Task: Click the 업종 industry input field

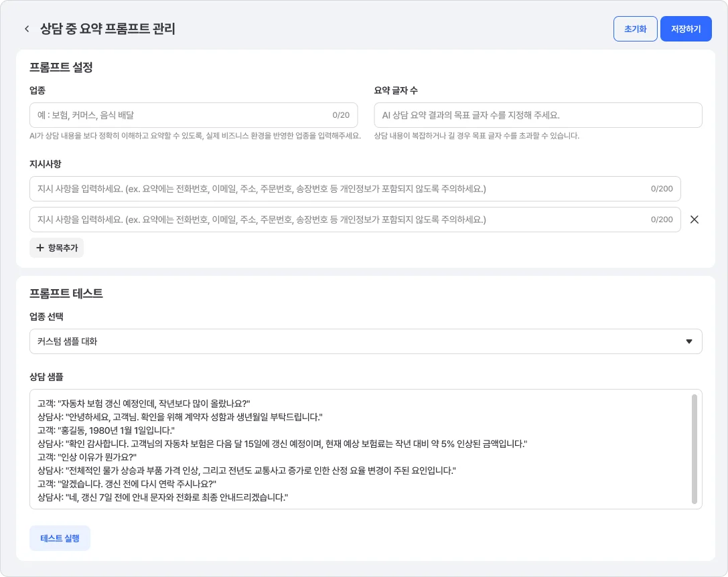Action: coord(194,114)
